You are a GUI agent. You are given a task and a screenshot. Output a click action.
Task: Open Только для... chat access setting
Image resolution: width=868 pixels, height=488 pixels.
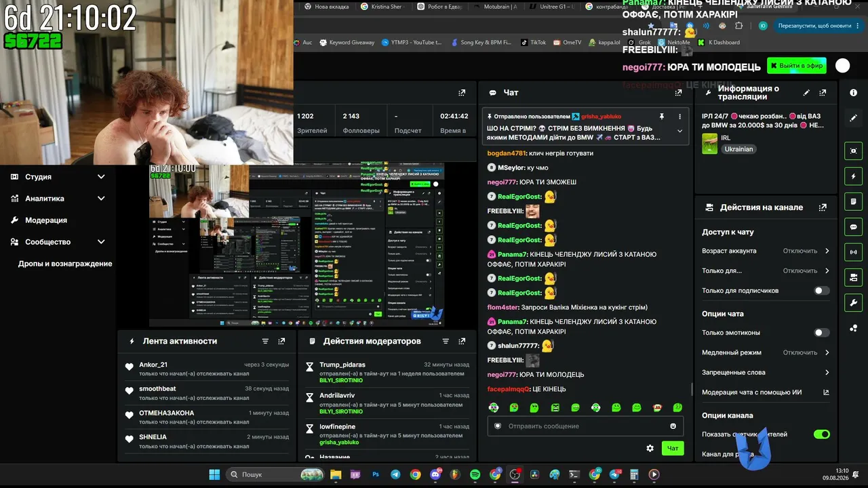[766, 271]
